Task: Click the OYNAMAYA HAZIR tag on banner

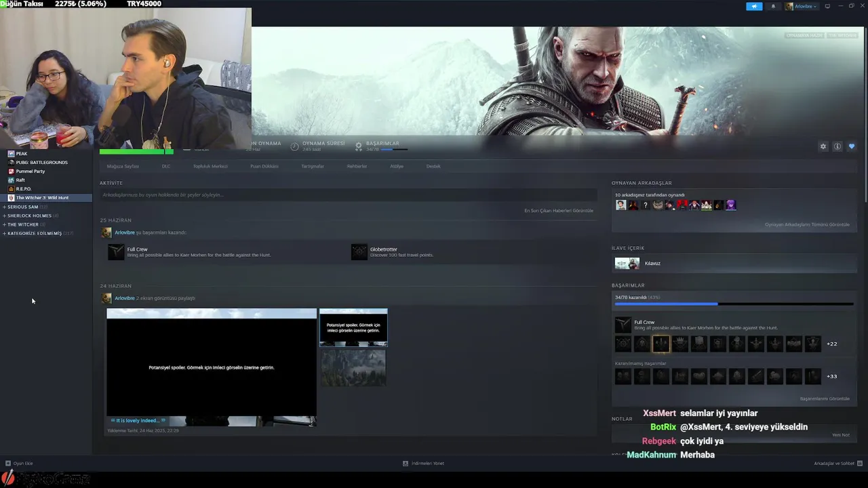Action: pyautogui.click(x=804, y=35)
